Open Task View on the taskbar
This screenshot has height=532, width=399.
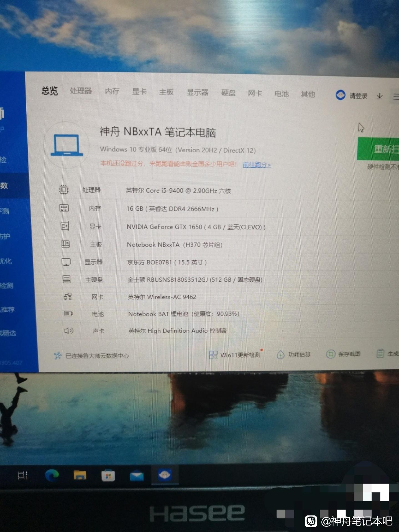(x=23, y=475)
